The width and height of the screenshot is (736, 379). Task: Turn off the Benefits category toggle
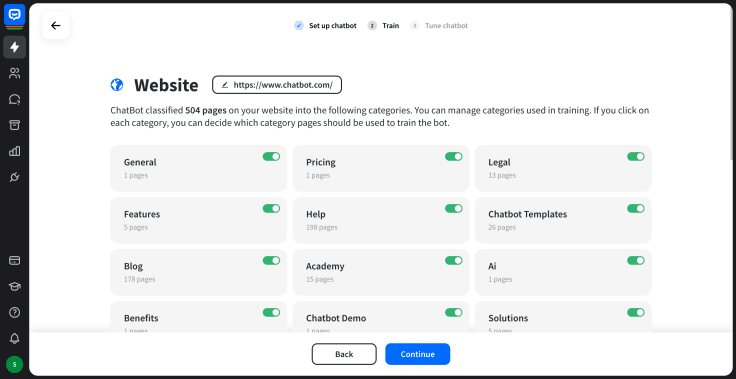pyautogui.click(x=271, y=312)
